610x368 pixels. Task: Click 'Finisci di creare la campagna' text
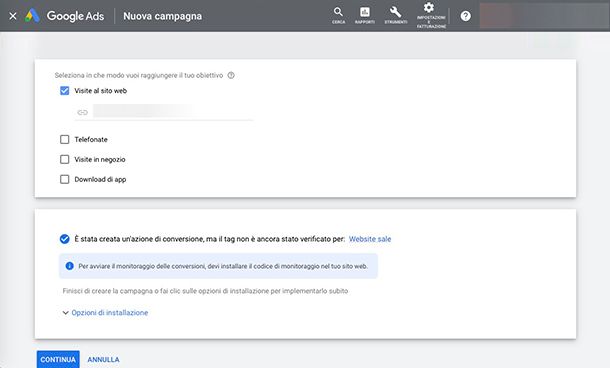[205, 291]
